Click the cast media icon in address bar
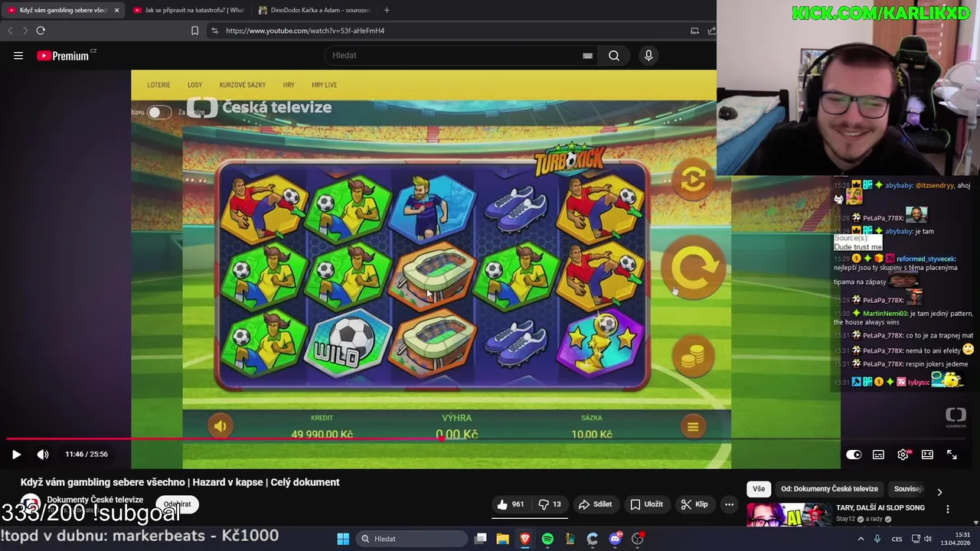Screen dimensions: 980x551 coord(694,31)
